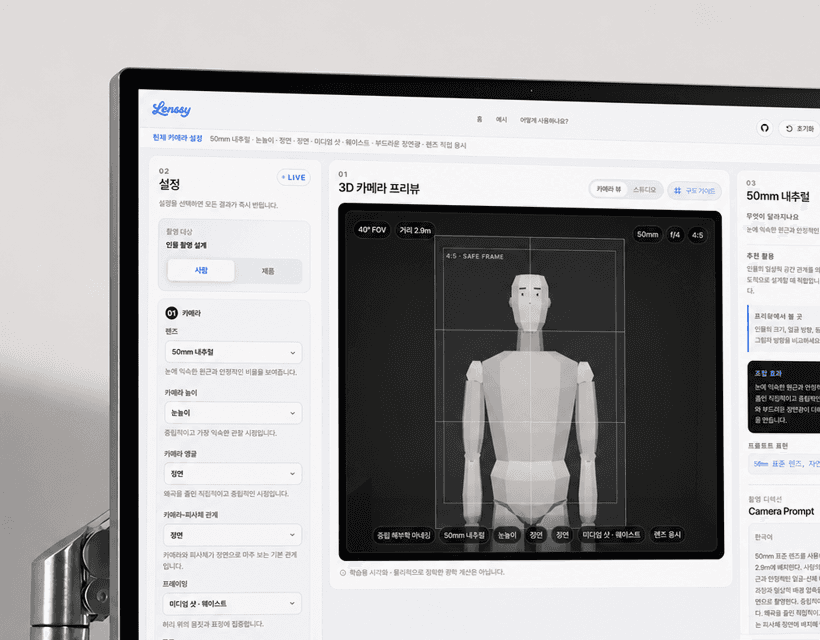The width and height of the screenshot is (820, 640).
Task: Click the 초기화 reset button
Action: pos(800,129)
